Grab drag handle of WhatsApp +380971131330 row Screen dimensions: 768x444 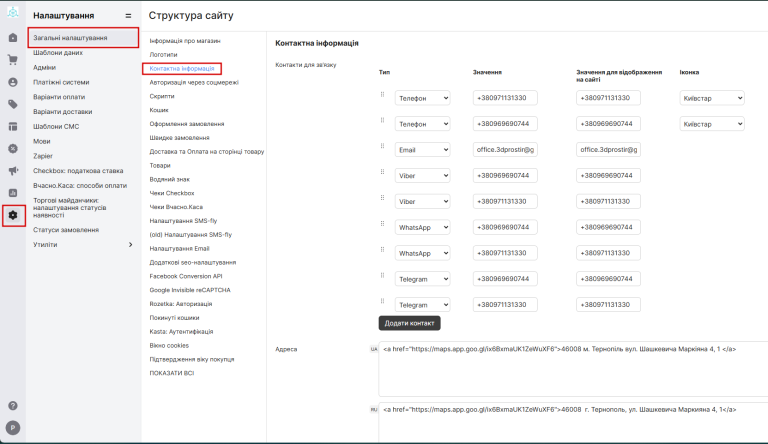(383, 249)
